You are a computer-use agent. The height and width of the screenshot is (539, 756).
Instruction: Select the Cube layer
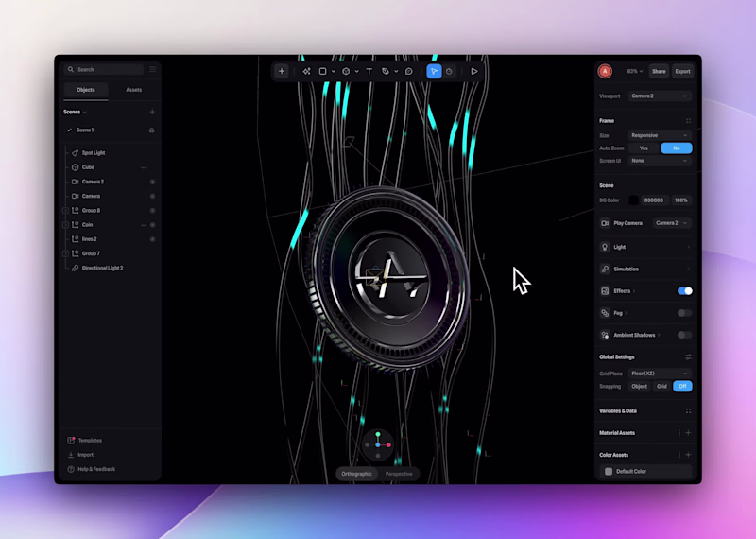coord(88,167)
